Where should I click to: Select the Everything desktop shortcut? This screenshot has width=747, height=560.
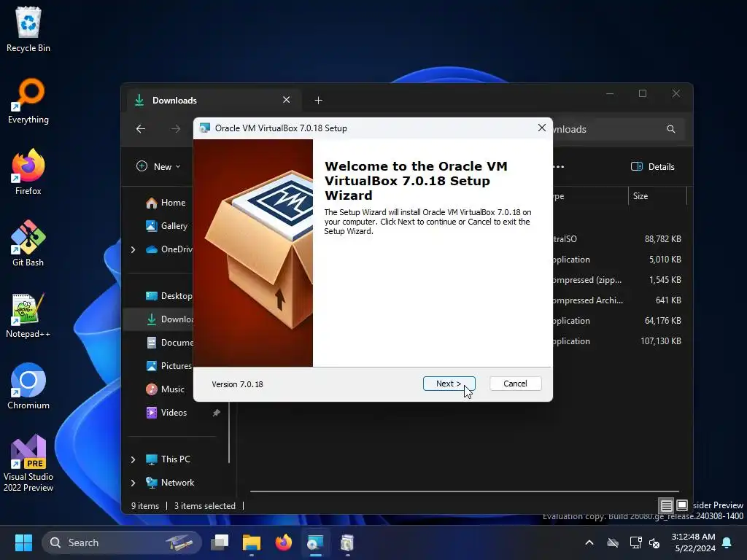(28, 101)
